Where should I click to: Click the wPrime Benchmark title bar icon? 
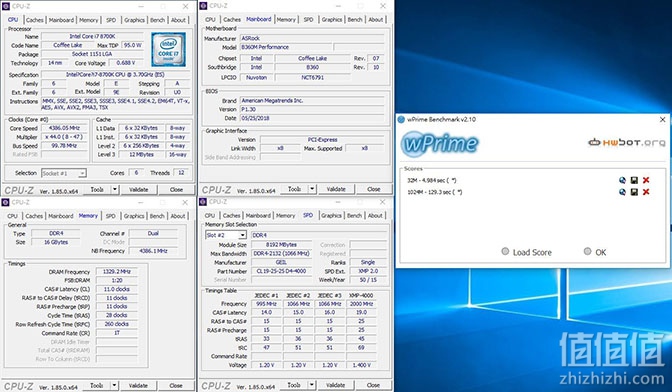coord(401,120)
